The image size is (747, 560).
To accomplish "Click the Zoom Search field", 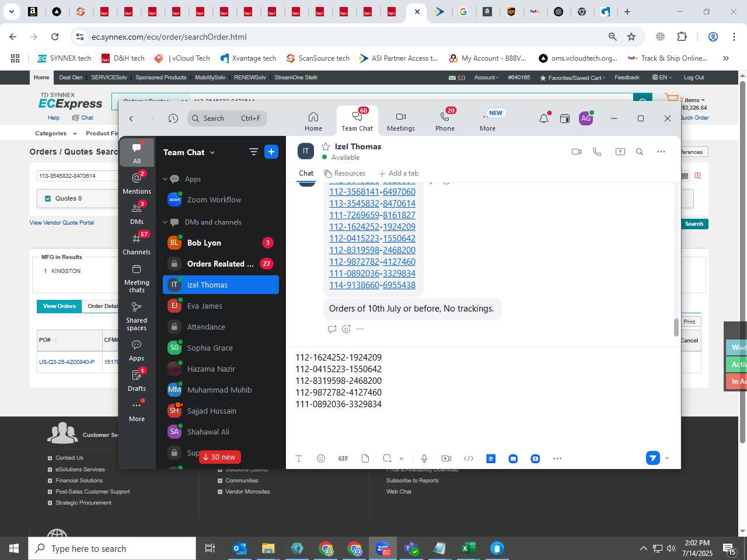I will tap(228, 118).
